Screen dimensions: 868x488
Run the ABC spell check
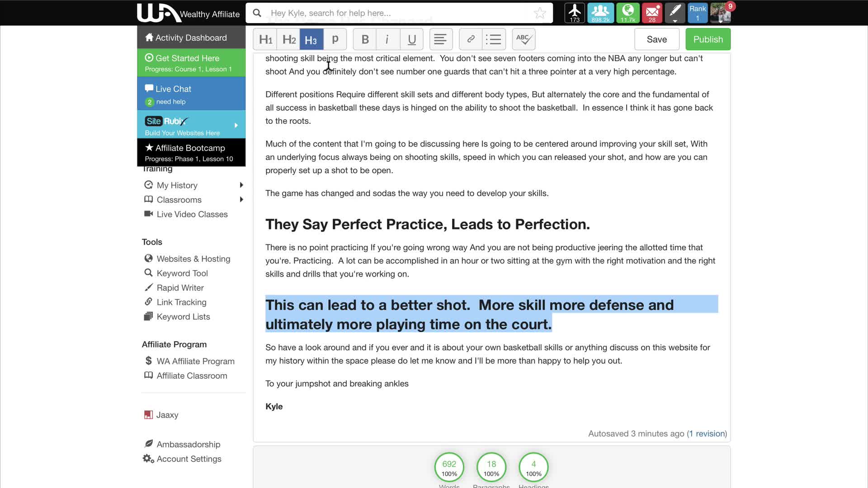(524, 39)
